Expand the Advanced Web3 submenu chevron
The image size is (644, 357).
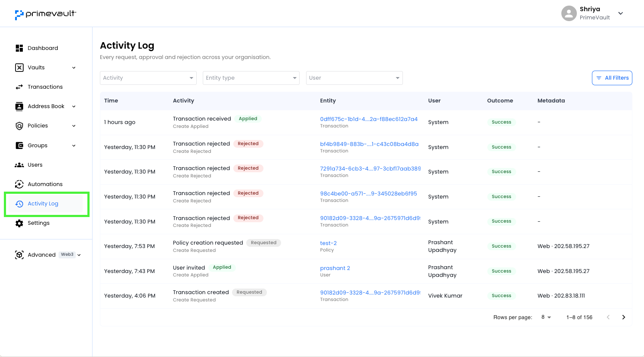[x=79, y=255]
